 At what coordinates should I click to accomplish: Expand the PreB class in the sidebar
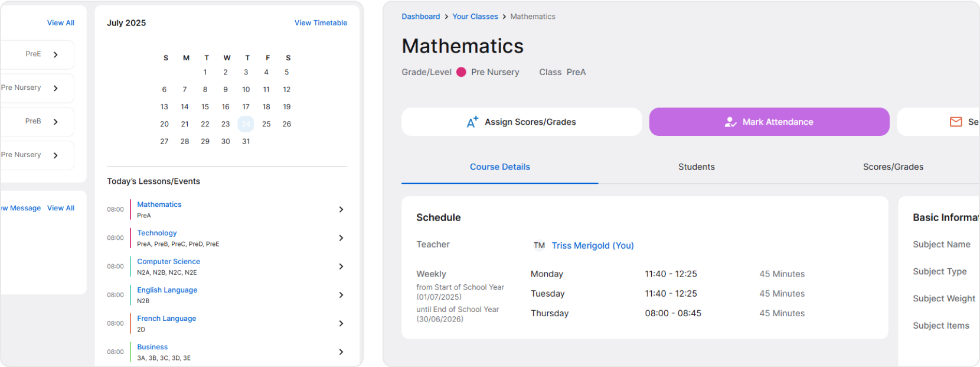pos(56,121)
